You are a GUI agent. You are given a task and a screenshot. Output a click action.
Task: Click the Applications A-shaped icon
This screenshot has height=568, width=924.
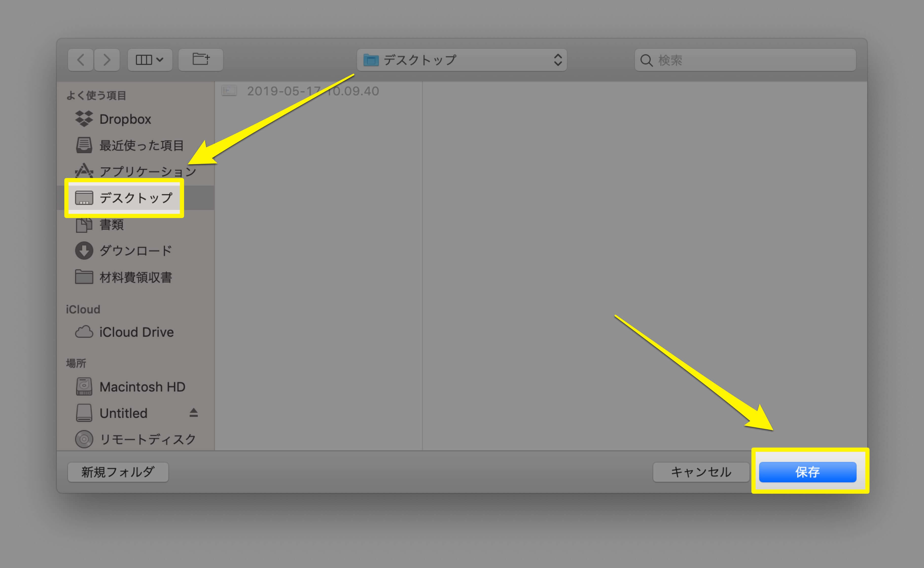pos(84,171)
